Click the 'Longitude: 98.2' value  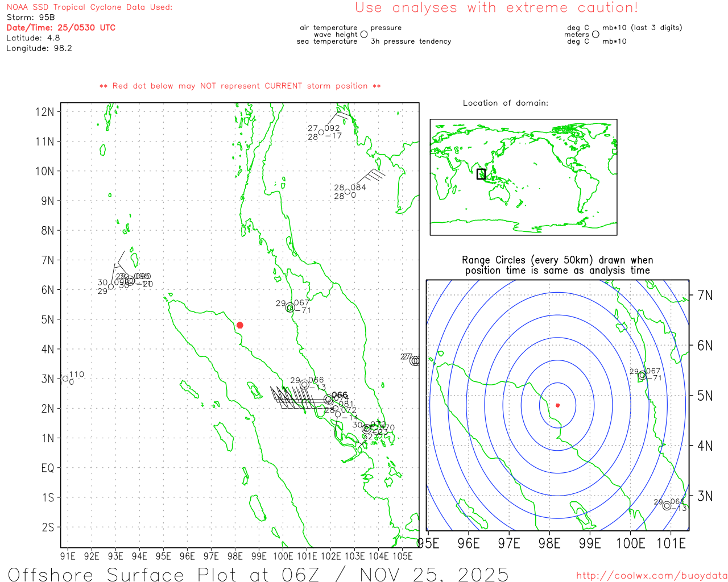point(39,48)
